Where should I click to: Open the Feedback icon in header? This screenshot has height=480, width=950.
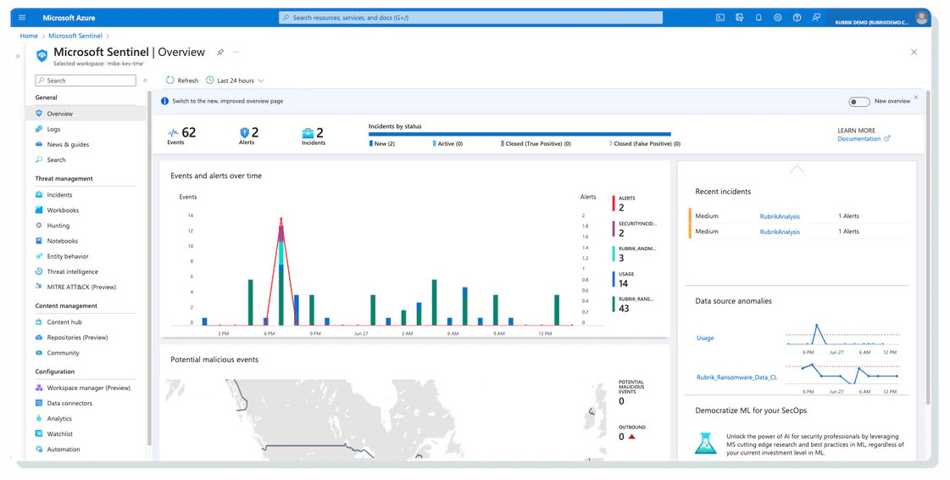(816, 18)
